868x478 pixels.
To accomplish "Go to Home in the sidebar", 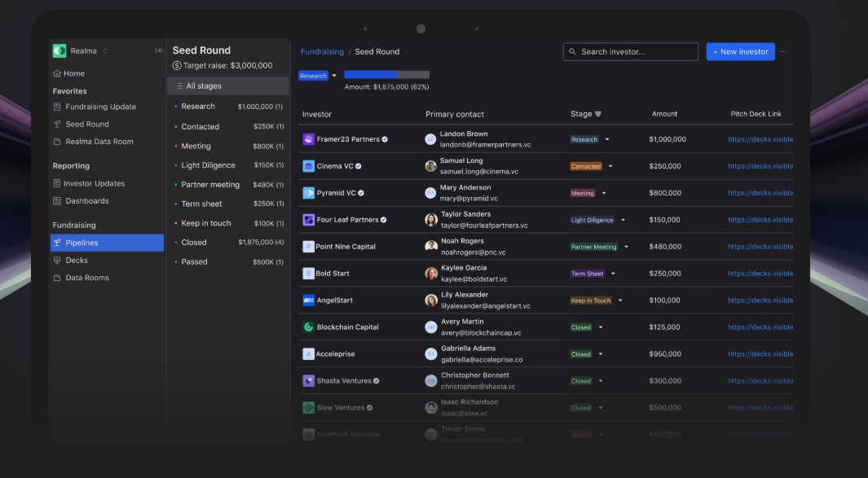I will coord(68,73).
